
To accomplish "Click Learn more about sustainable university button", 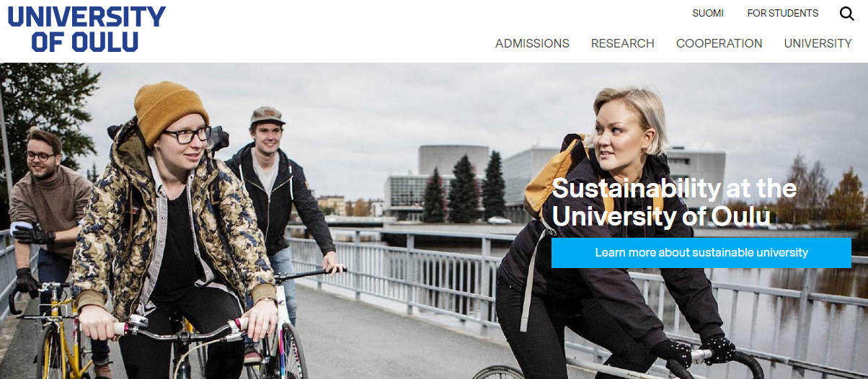I will click(701, 253).
